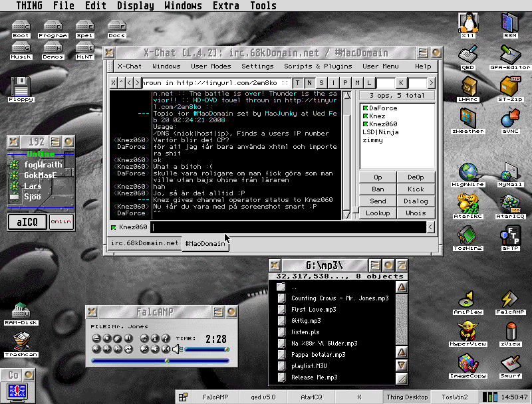Viewport: 532px width, 404px height.
Task: Open the aFTP desktop icon
Action: pyautogui.click(x=510, y=237)
